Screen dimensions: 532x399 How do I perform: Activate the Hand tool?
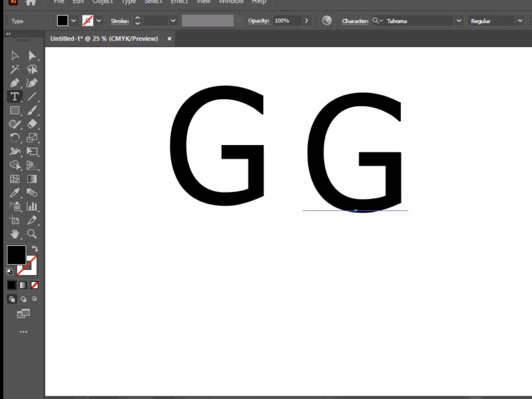point(15,234)
